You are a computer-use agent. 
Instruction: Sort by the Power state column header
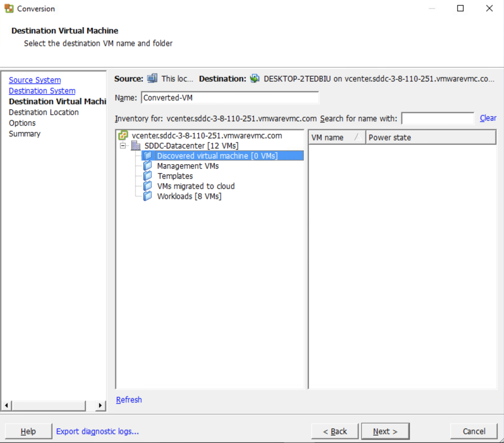tap(431, 137)
